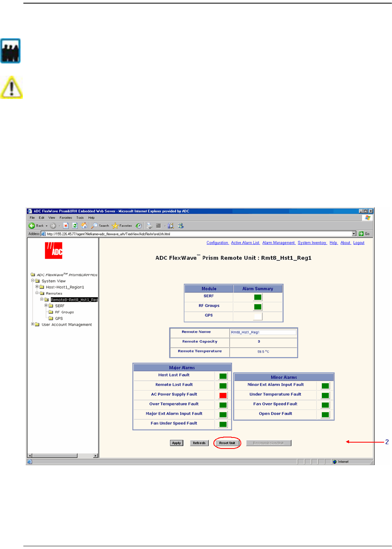The image size is (392, 549).
Task: Click the green Go arrow button
Action: (x=361, y=234)
